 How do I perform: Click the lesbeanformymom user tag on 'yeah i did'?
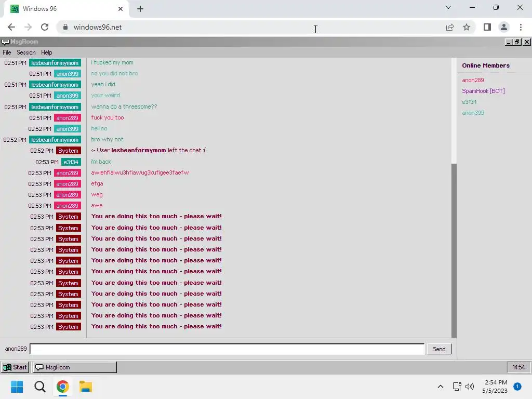[x=55, y=85]
